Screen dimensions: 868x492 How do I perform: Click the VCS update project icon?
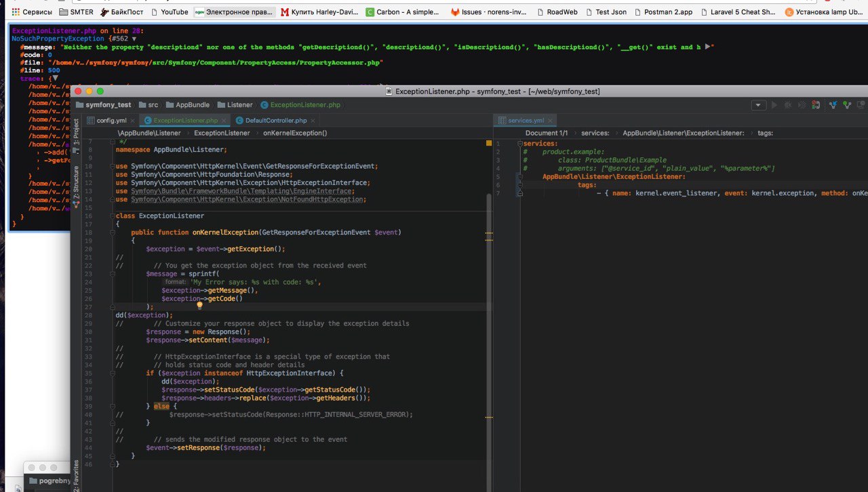point(833,105)
